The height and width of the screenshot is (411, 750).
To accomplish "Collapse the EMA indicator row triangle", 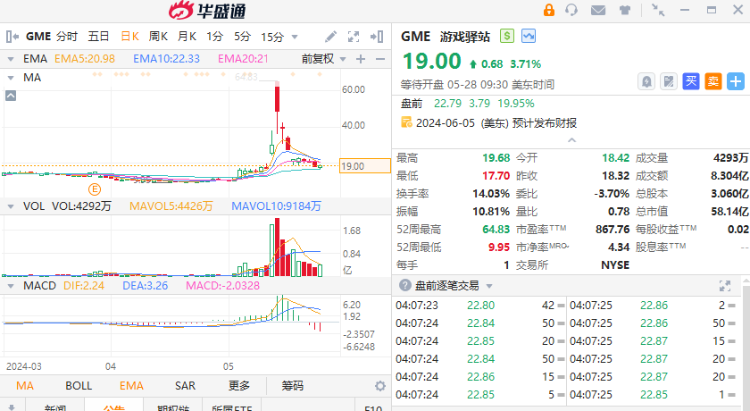I will (11, 59).
